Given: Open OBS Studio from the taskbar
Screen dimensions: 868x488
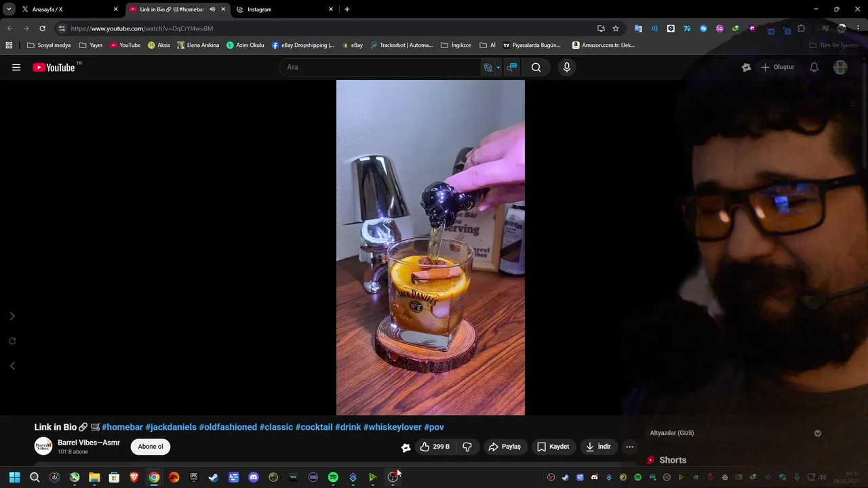Looking at the screenshot, I should pyautogui.click(x=393, y=477).
